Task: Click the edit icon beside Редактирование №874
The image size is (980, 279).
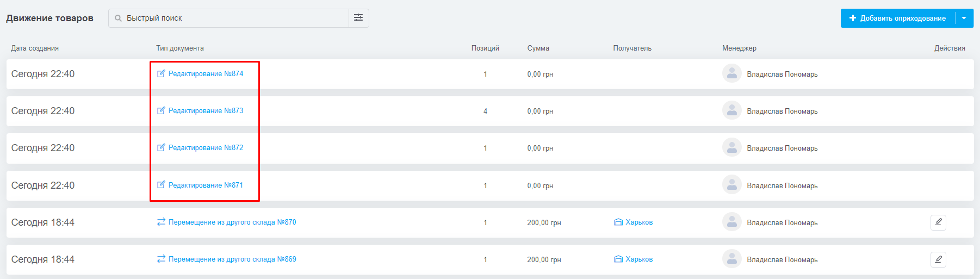Action: tap(161, 73)
